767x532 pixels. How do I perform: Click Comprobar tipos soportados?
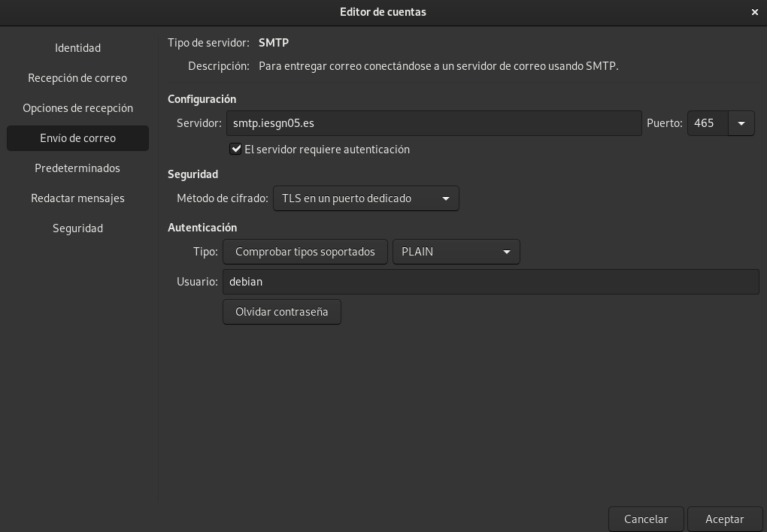click(305, 252)
